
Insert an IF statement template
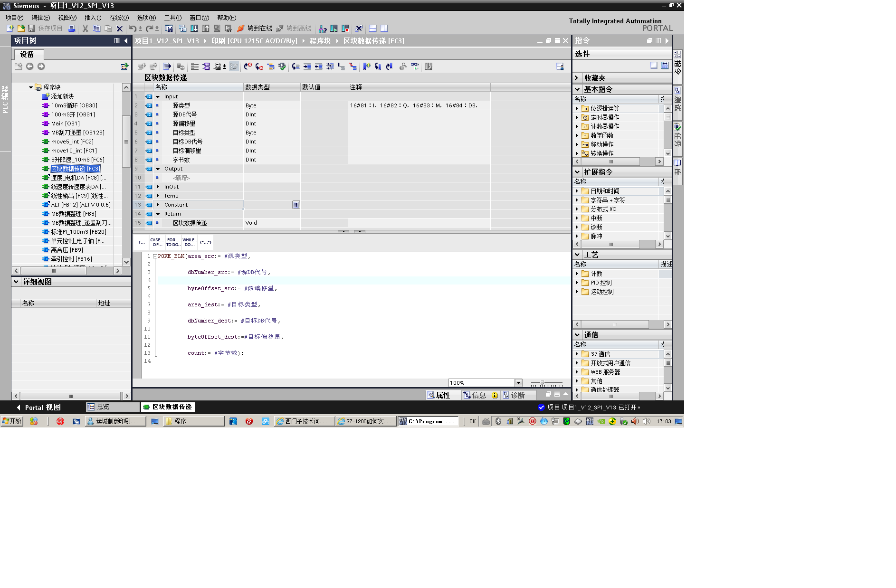point(141,242)
